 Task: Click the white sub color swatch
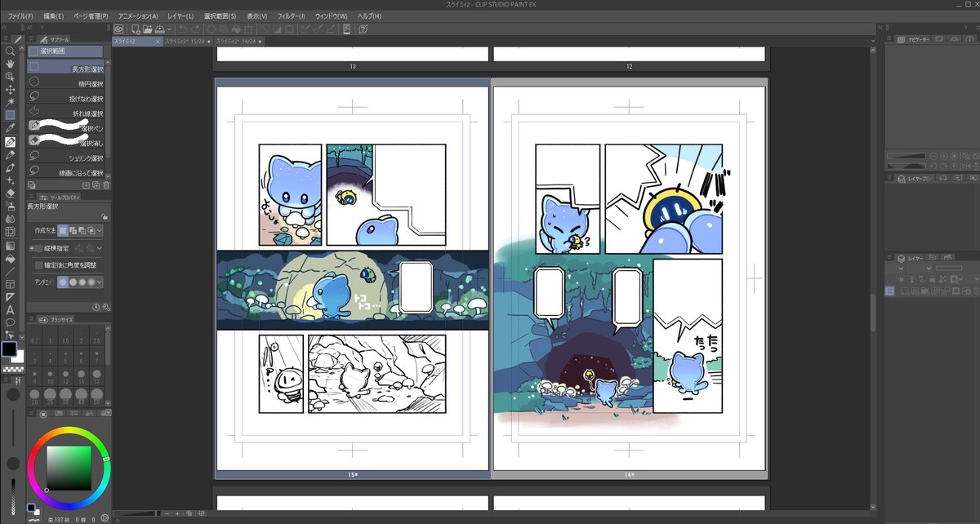tap(20, 359)
